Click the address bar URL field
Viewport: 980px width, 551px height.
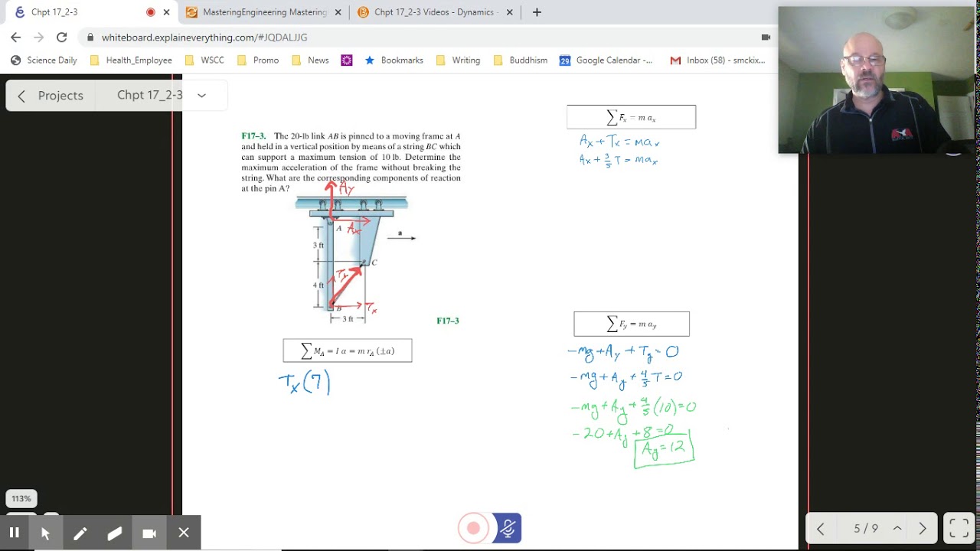pyautogui.click(x=429, y=37)
